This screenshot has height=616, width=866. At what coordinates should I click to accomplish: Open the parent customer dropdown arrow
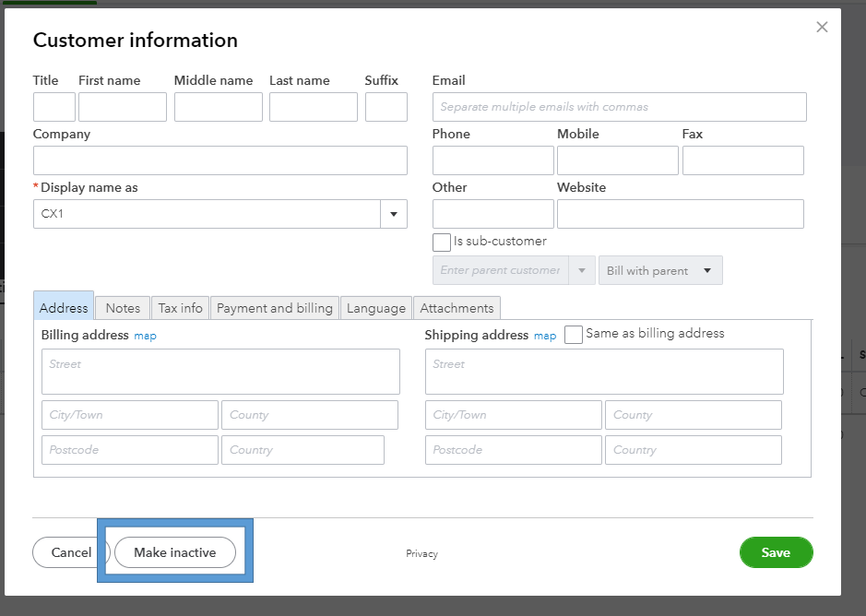tap(582, 271)
